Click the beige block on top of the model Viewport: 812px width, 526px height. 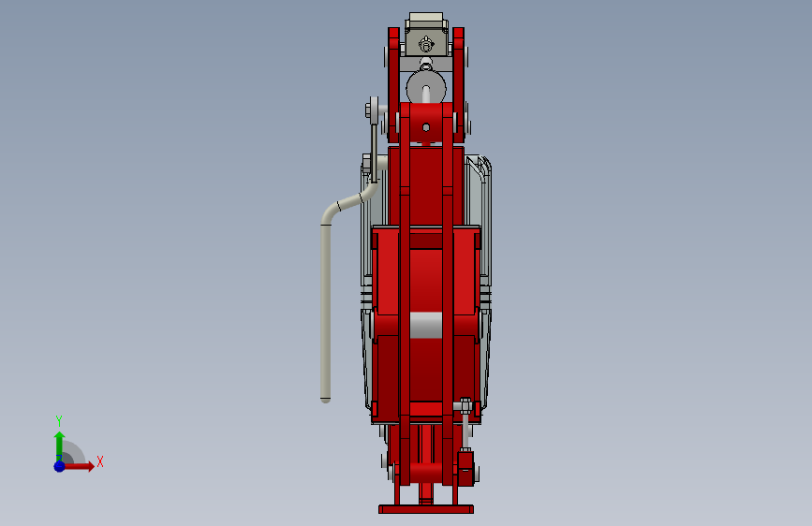pos(426,35)
